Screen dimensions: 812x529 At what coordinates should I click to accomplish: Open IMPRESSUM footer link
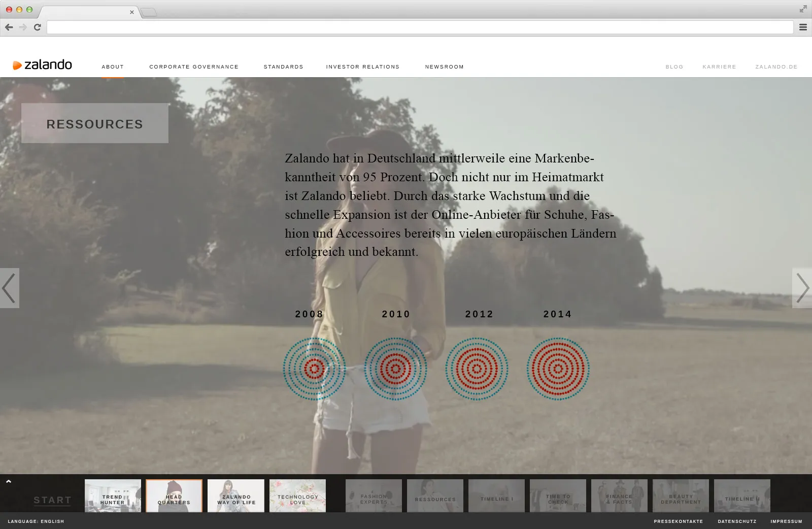(x=787, y=521)
